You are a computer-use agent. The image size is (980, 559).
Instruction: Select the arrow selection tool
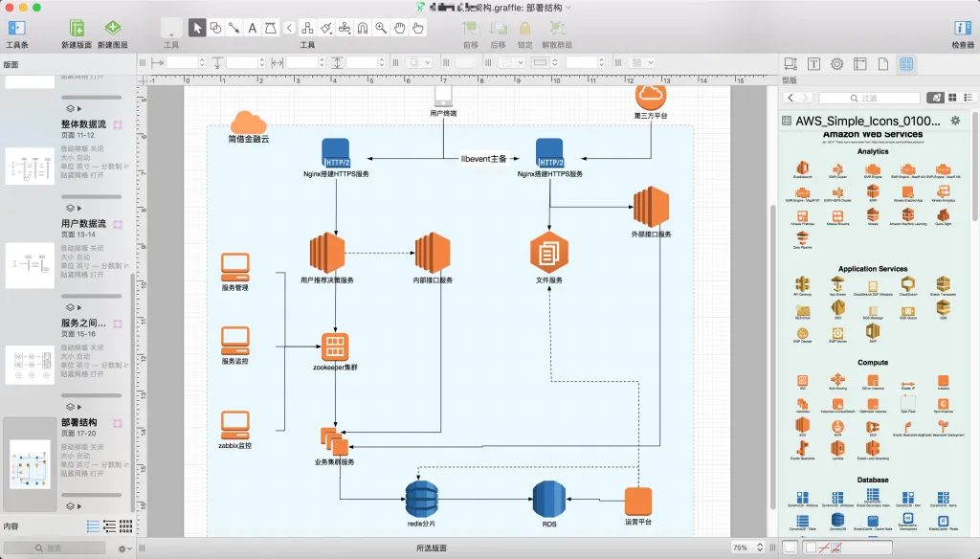coord(197,28)
